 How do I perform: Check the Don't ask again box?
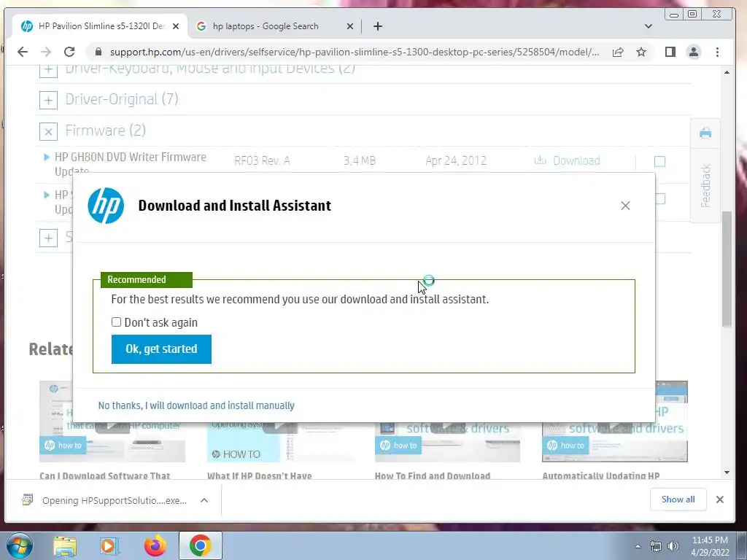pos(116,322)
